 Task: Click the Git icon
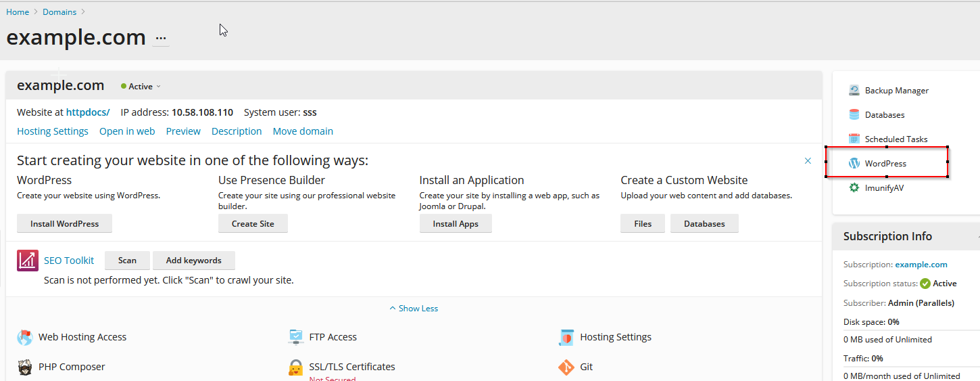(x=566, y=367)
